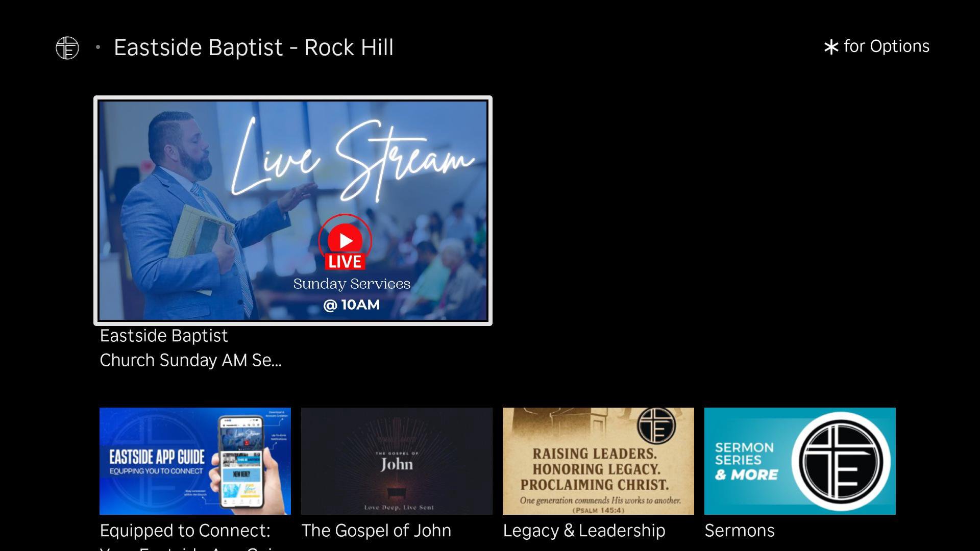
Task: Click the 'for Options' text
Action: point(886,46)
